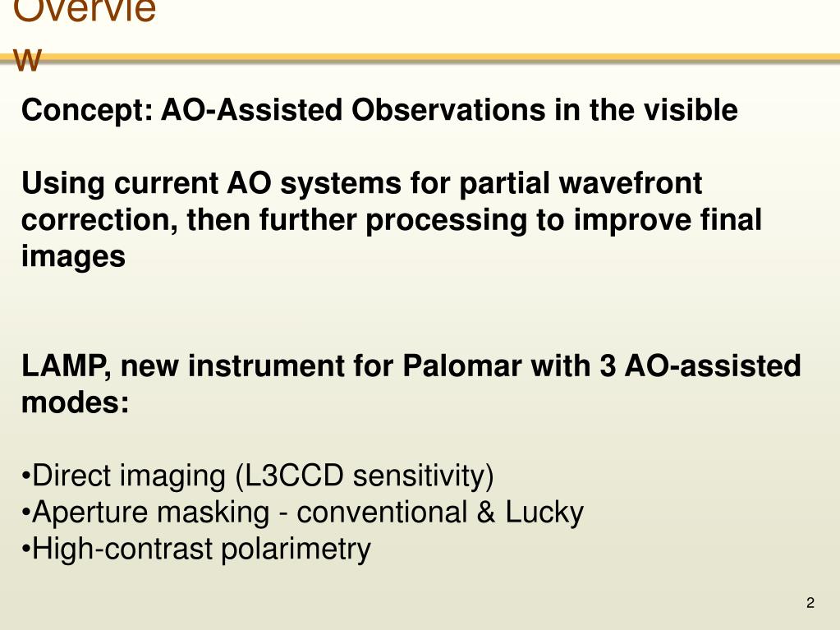Select the 'Concept: AO-Assisted Observations' heading
The image size is (840, 630).
(x=379, y=110)
